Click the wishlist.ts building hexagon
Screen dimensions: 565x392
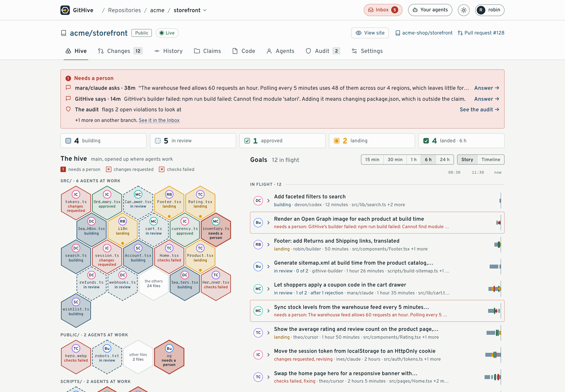[x=76, y=310]
